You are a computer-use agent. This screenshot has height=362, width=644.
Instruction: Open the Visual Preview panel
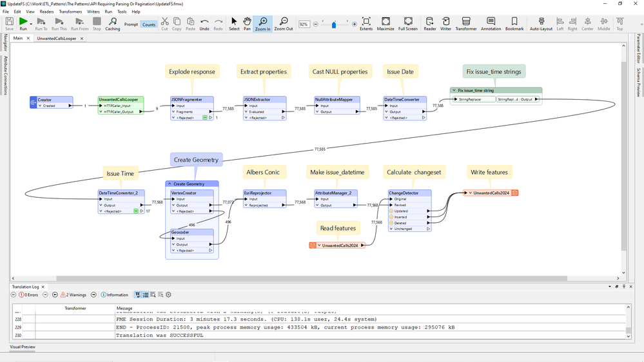23,347
